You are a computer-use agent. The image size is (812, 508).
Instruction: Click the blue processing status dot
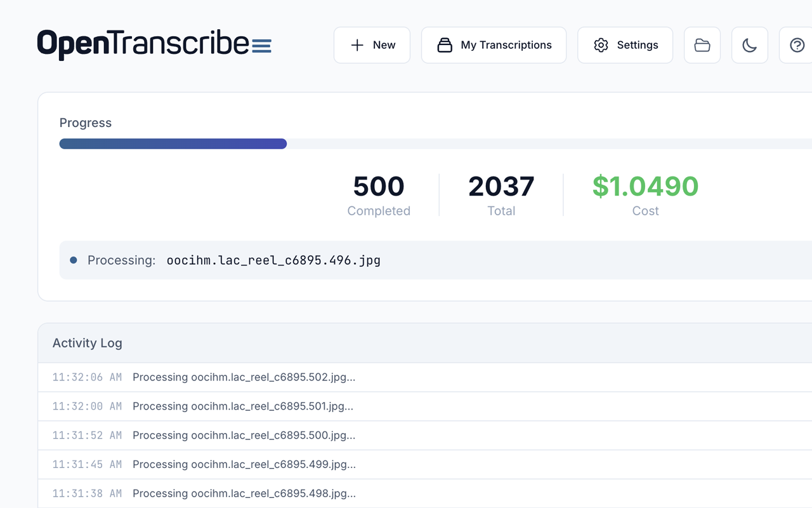pos(74,260)
